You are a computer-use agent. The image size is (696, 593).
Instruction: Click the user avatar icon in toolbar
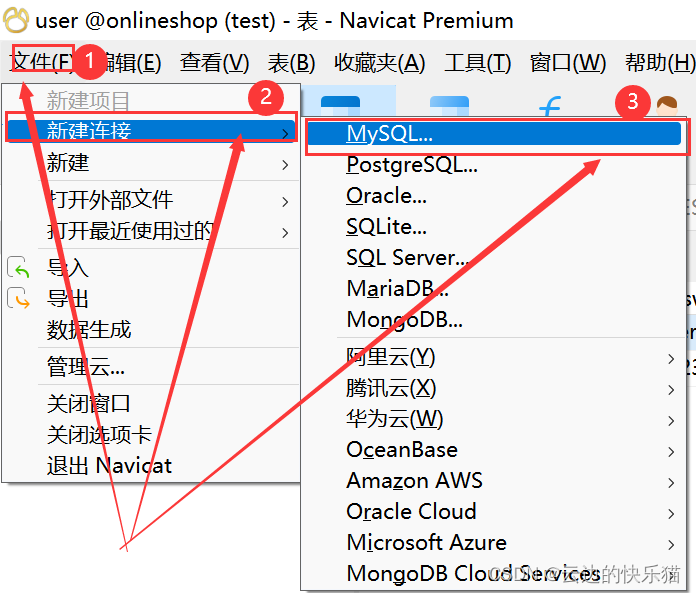[667, 107]
